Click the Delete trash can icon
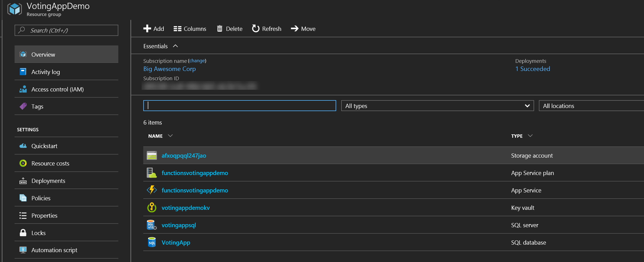This screenshot has height=262, width=644. [220, 29]
